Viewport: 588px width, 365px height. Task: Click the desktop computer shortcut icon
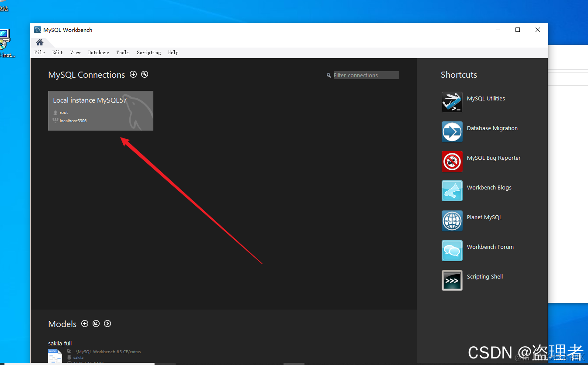(4, 39)
